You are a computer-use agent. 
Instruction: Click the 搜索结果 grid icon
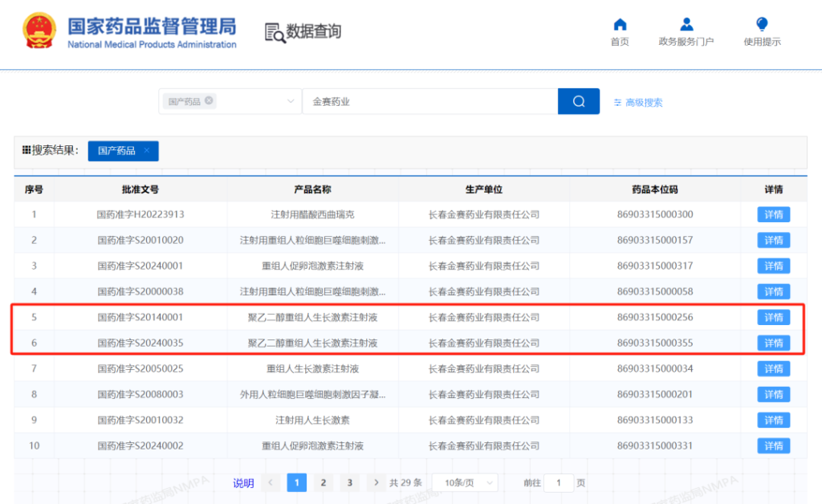(26, 150)
